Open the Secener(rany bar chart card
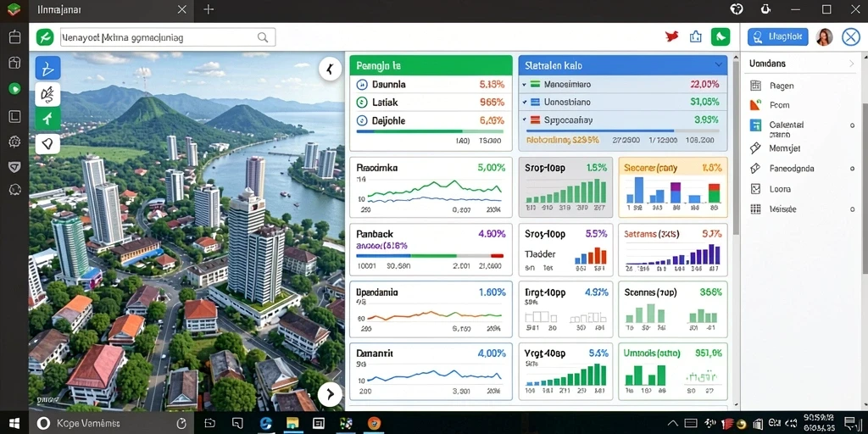868x434 pixels. [672, 187]
